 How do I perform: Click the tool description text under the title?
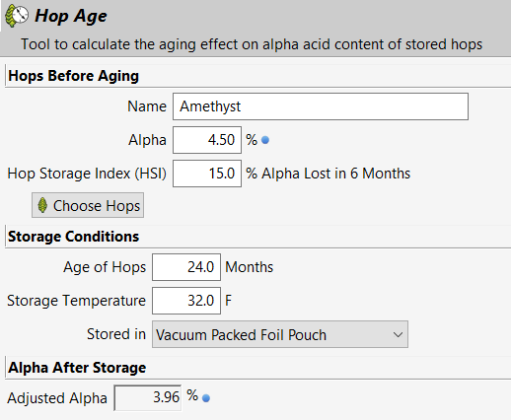[x=252, y=44]
